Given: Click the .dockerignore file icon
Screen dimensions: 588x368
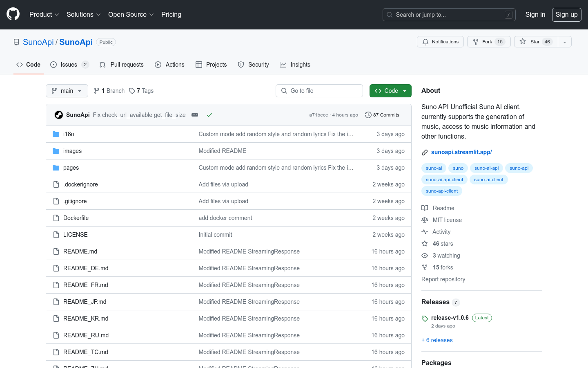Looking at the screenshot, I should [x=56, y=184].
